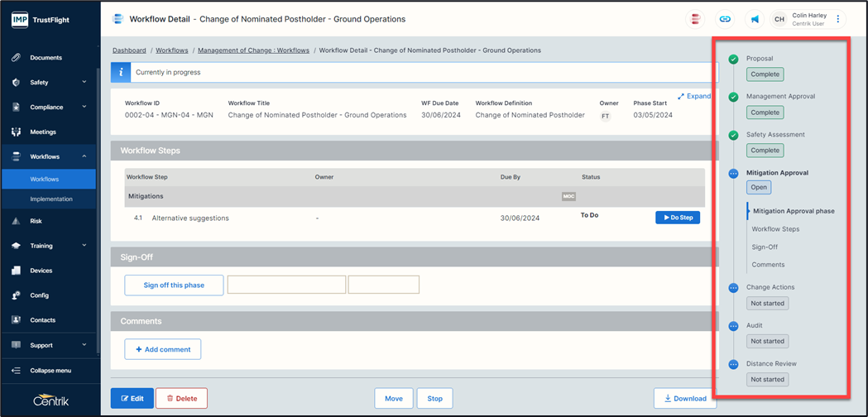The height and width of the screenshot is (417, 868).
Task: Click the megaphone announcements icon
Action: [755, 19]
